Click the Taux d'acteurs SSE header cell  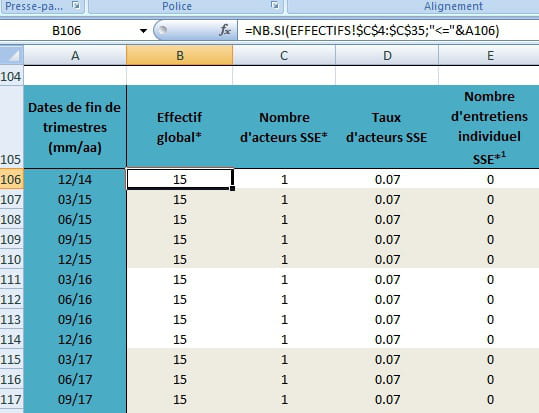click(387, 127)
